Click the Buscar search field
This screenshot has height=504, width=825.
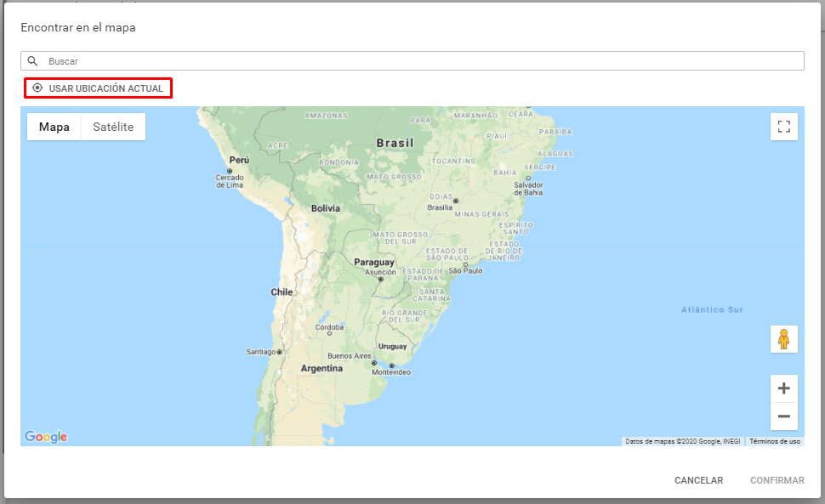(412, 61)
